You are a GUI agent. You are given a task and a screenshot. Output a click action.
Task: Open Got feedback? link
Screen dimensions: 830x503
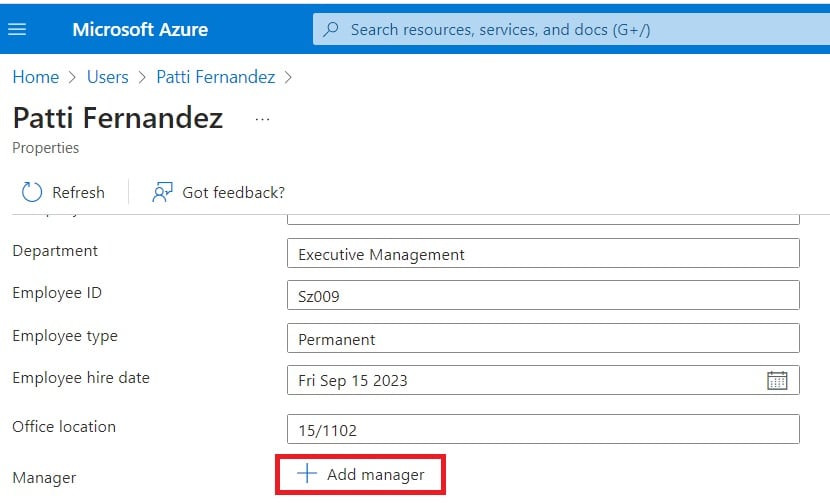233,193
